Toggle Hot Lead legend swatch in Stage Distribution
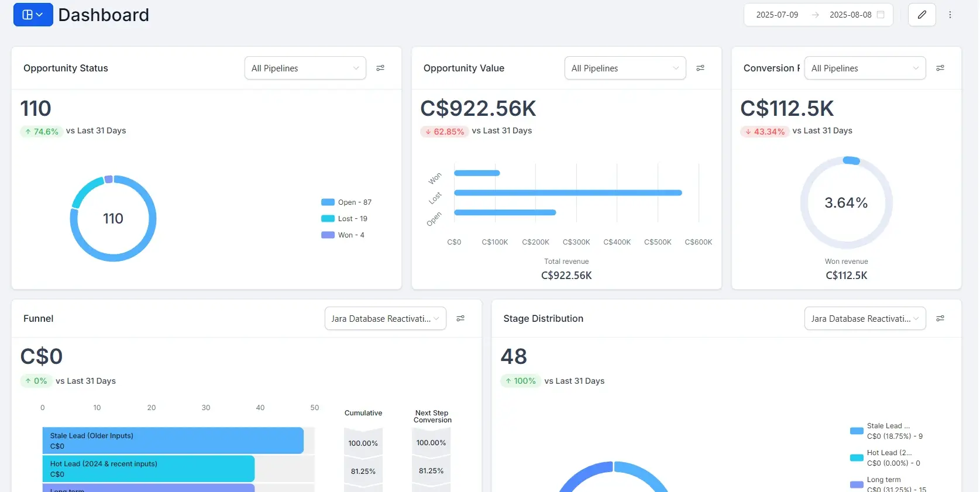The width and height of the screenshot is (980, 492). [x=857, y=458]
